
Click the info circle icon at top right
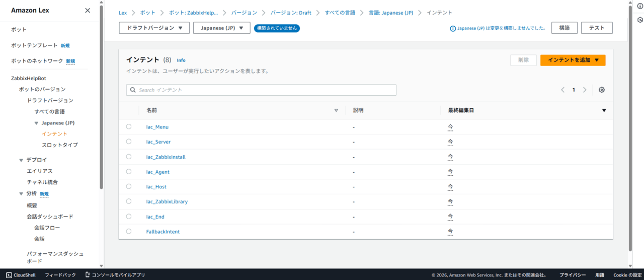pos(640,6)
